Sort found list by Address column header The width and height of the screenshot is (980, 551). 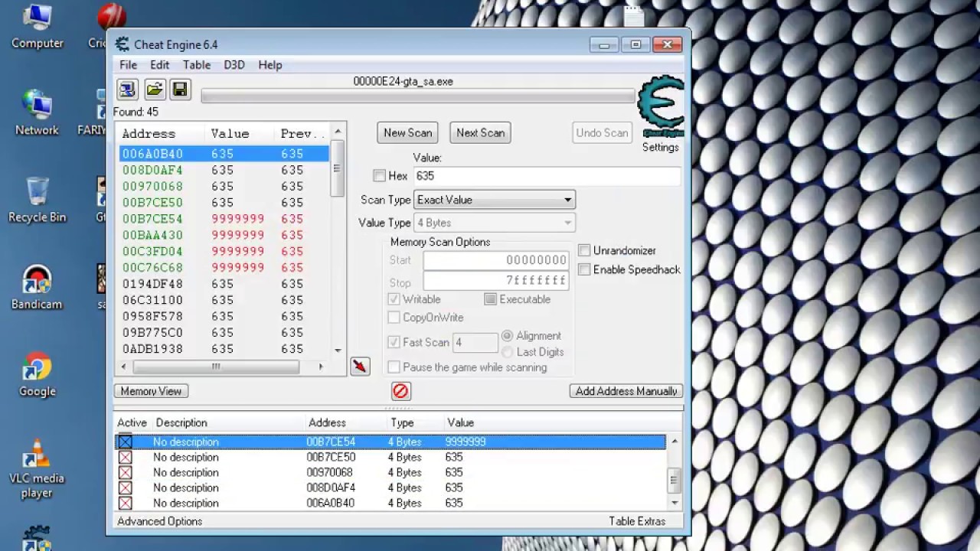pyautogui.click(x=161, y=133)
